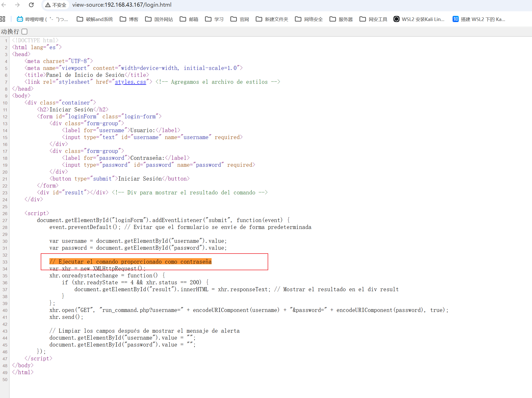
Task: Open the 网安工具 bookmark folder
Action: tap(373, 19)
